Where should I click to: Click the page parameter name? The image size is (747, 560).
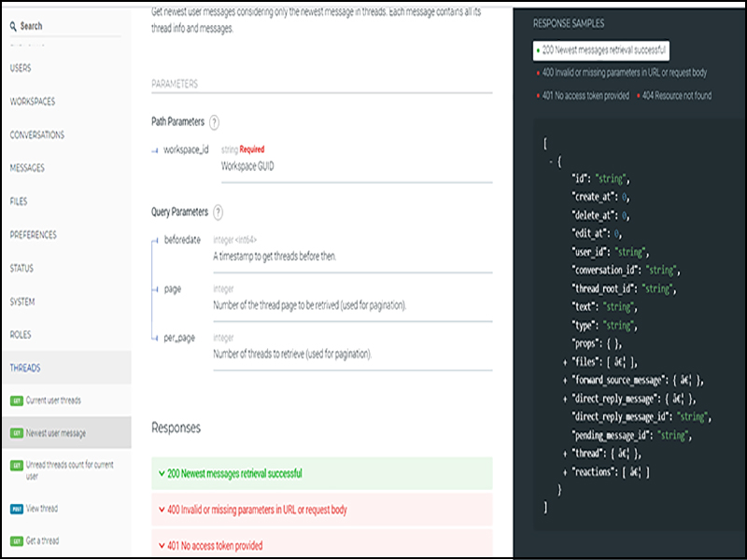[x=173, y=289]
